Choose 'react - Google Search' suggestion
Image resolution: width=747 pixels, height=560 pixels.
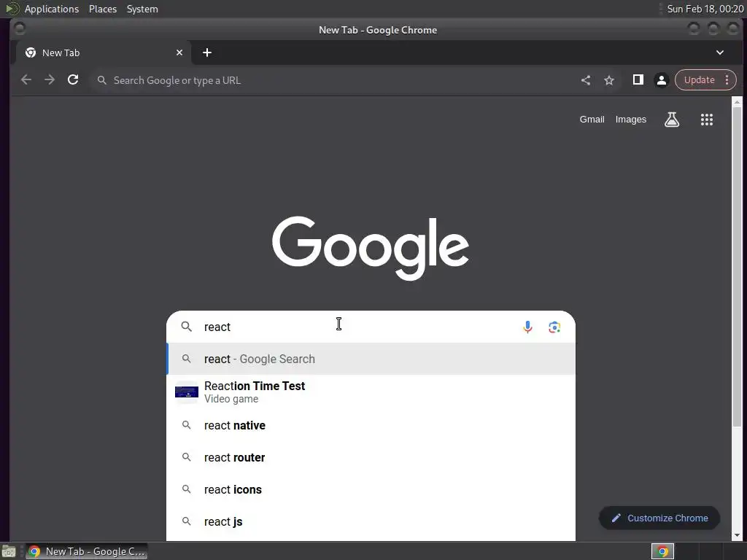(371, 359)
